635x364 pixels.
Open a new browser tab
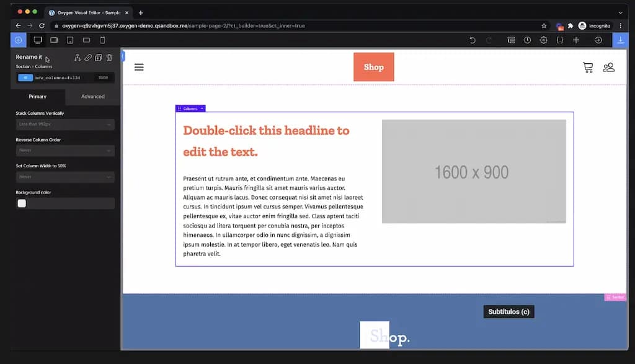(x=141, y=12)
